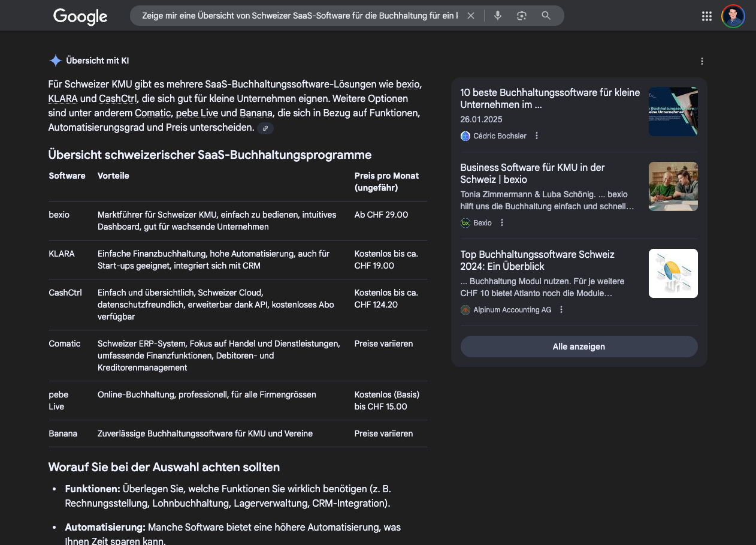
Task: Click the Banana row 'Preise variieren' cell
Action: pos(383,433)
